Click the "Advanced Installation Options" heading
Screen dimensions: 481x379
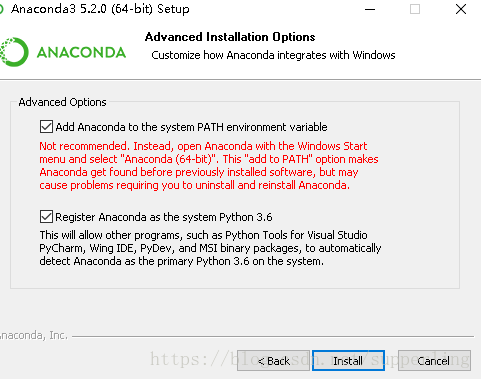[x=230, y=37]
